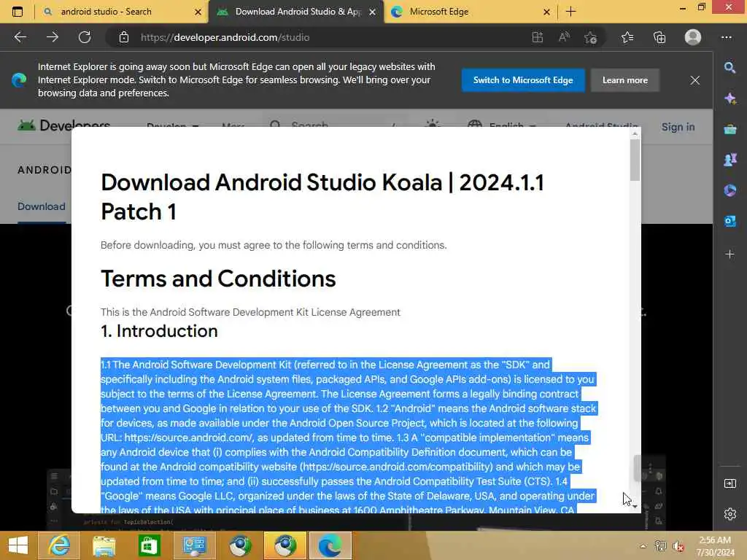Open sidebar Copilot sparkle icon
This screenshot has width=747, height=560.
coord(729,98)
